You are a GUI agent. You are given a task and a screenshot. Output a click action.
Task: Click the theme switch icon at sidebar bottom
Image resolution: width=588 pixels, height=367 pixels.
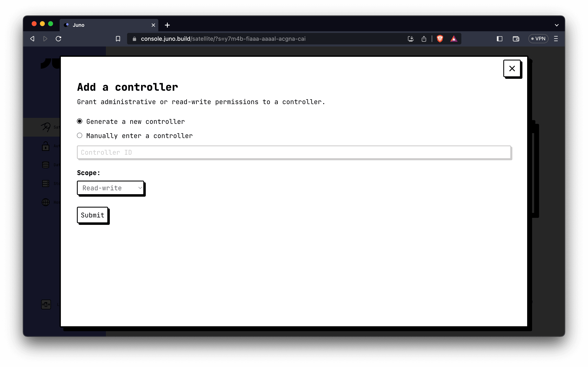[46, 304]
